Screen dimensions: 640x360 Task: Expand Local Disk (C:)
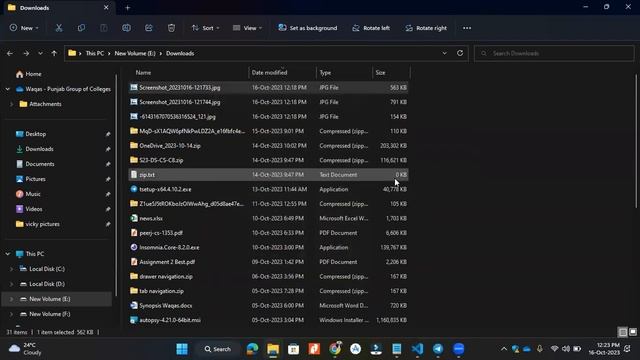pos(11,269)
